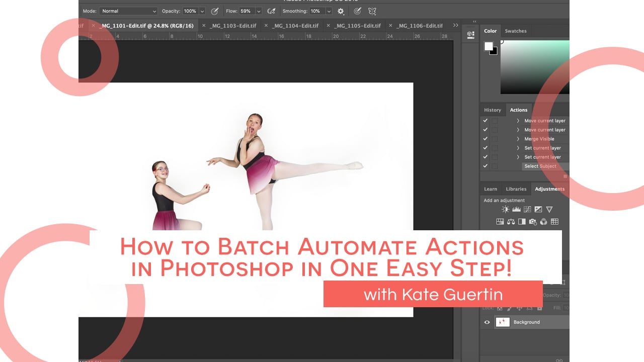Select the Color panel tab

coord(491,31)
